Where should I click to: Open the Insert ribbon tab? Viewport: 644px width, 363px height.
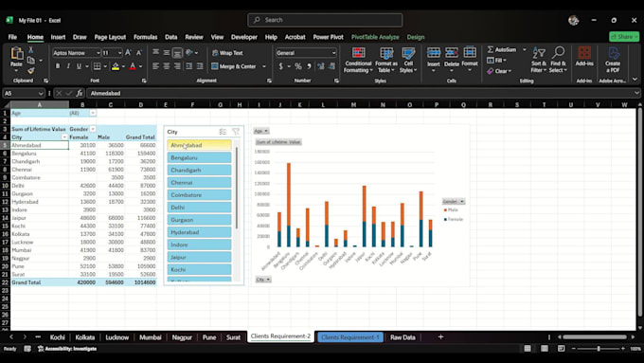coord(58,37)
